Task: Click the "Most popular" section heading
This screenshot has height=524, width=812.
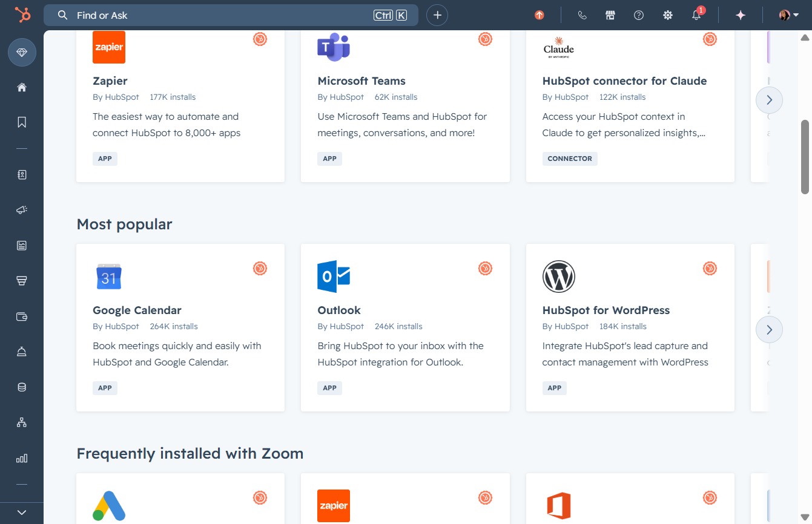Action: pyautogui.click(x=124, y=224)
